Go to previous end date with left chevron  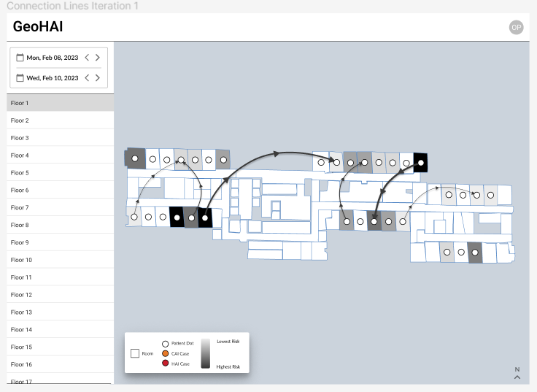point(87,78)
